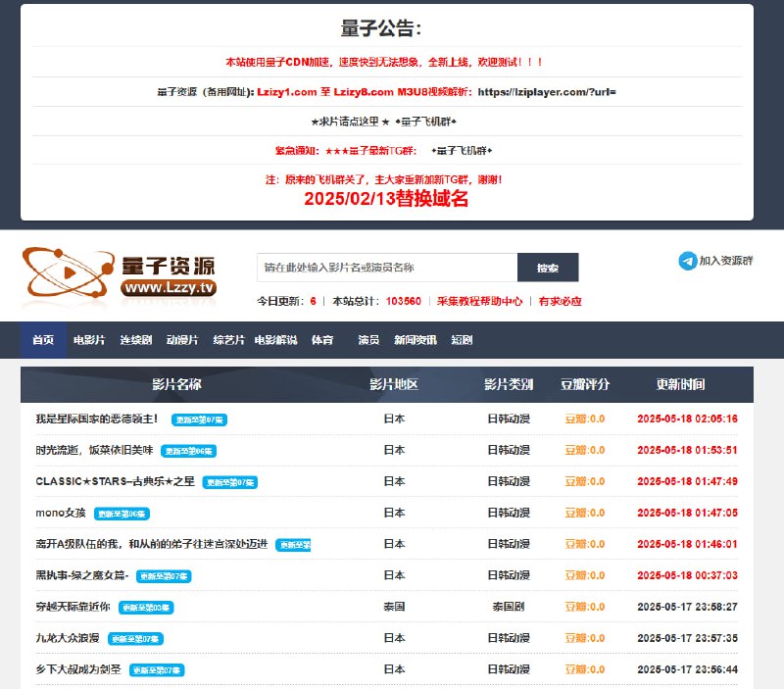The image size is (784, 689).
Task: Click the Telegram airplane icon near 加入资源群
Action: tap(690, 260)
